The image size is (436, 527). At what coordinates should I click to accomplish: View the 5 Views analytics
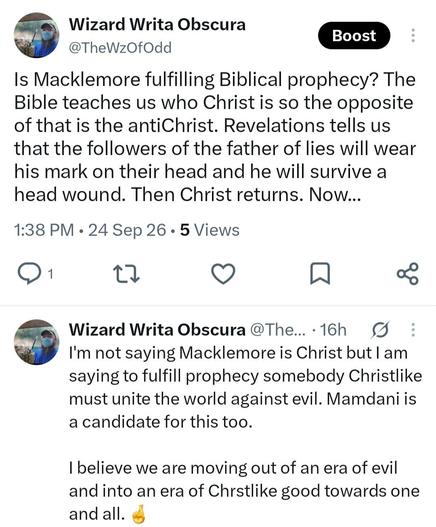click(x=210, y=230)
